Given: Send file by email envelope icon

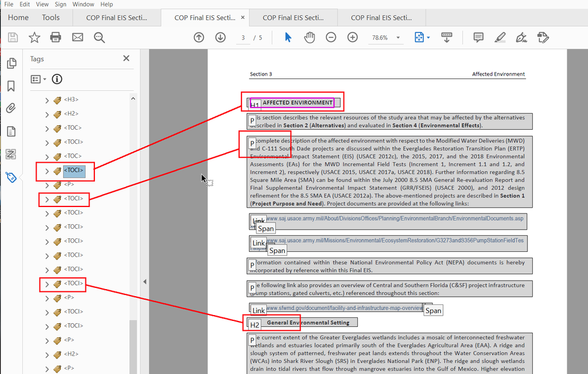Looking at the screenshot, I should (x=78, y=37).
